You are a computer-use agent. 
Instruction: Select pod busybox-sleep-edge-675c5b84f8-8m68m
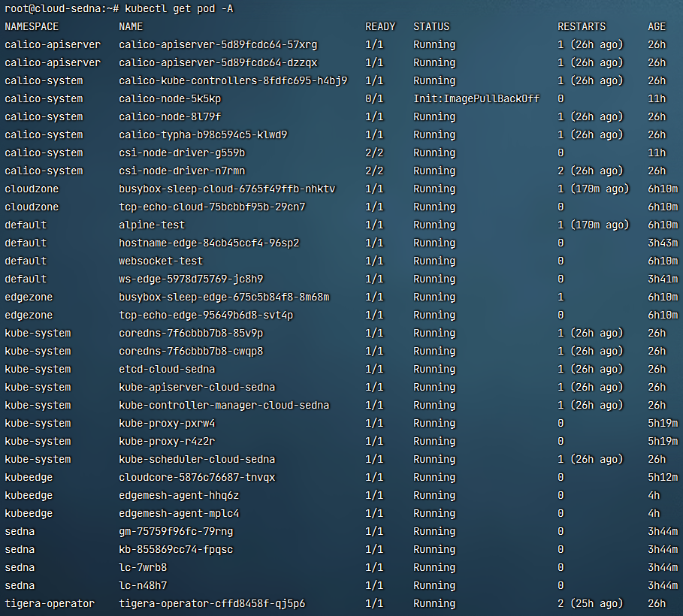(224, 297)
